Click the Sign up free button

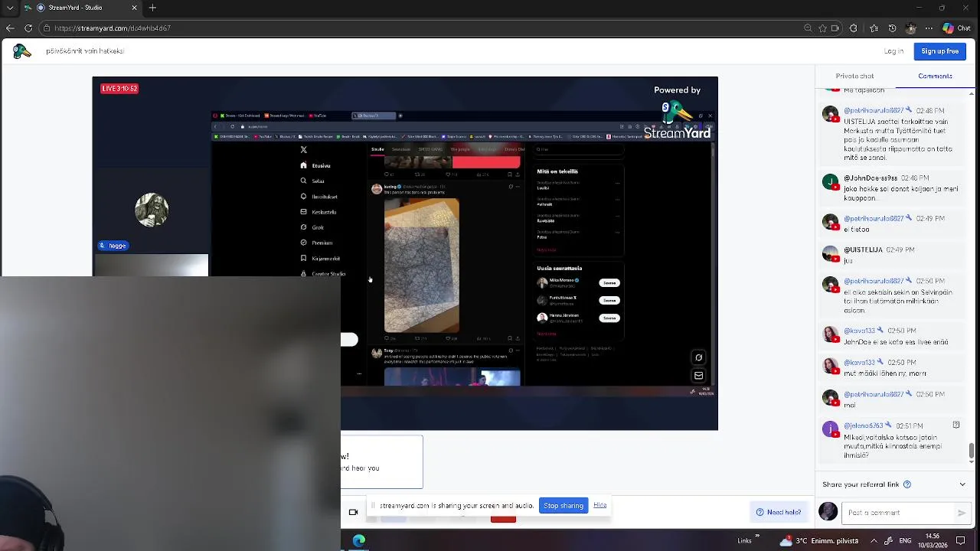click(x=939, y=51)
